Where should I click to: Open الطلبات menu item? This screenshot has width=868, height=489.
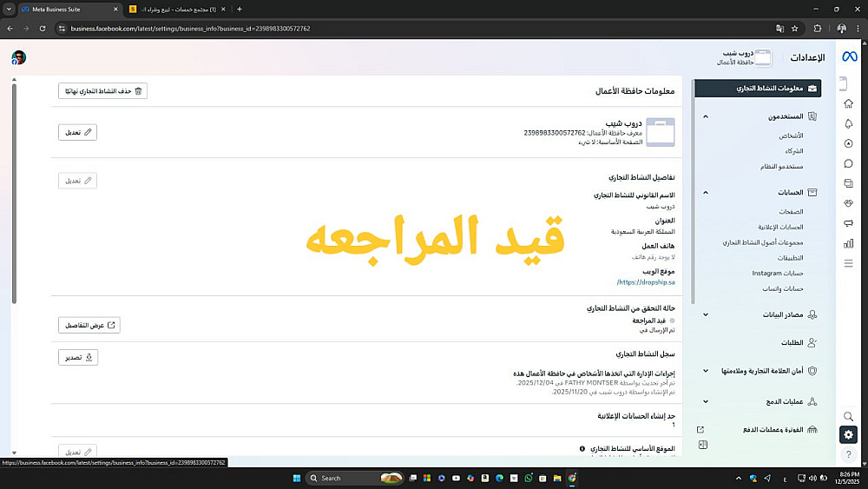pyautogui.click(x=792, y=343)
